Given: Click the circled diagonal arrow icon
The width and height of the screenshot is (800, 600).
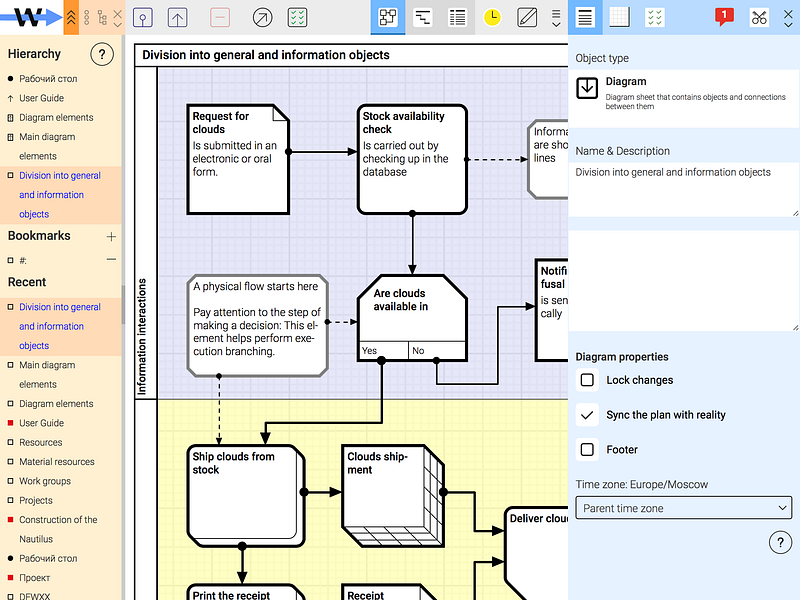Looking at the screenshot, I should coord(262,18).
